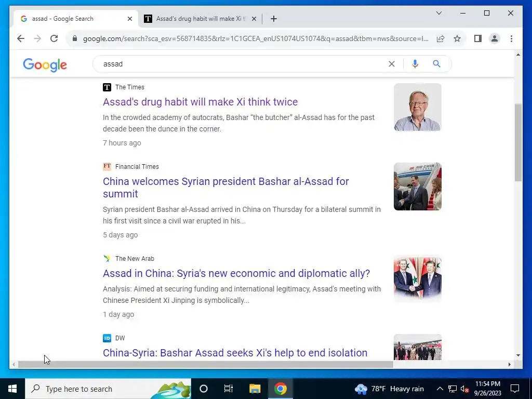Close the Assad's drug habit tab

pos(254,19)
